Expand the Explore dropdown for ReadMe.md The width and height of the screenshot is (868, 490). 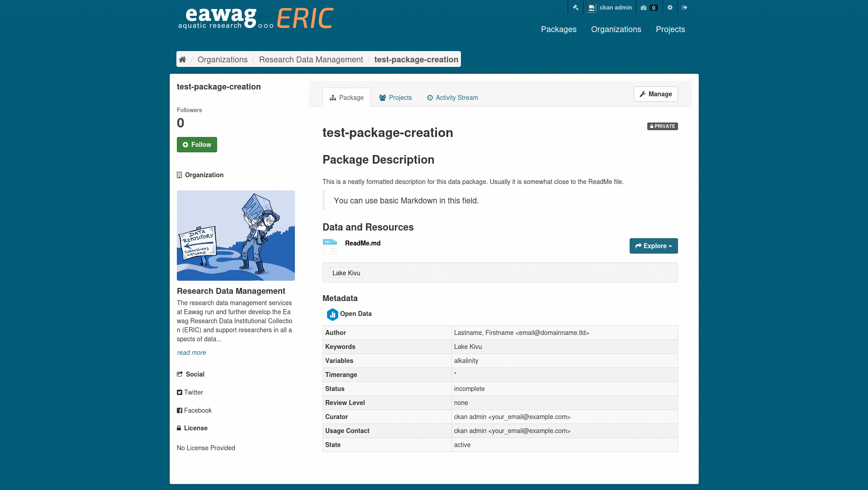click(653, 246)
